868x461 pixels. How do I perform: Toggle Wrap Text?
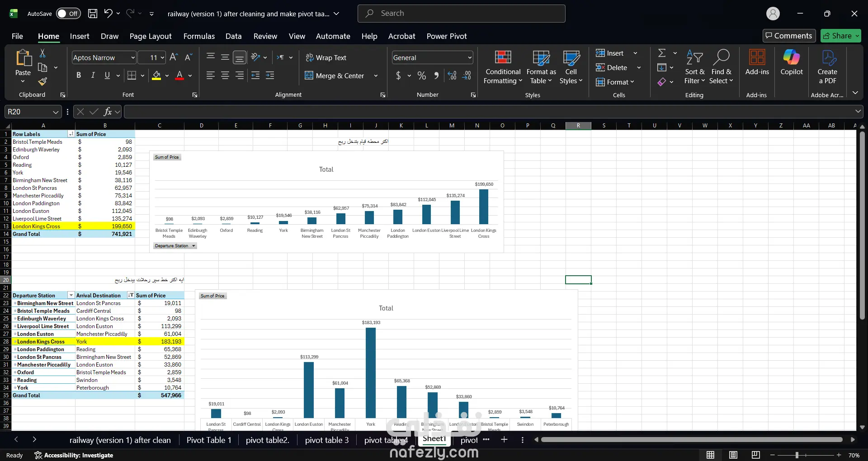click(x=326, y=57)
